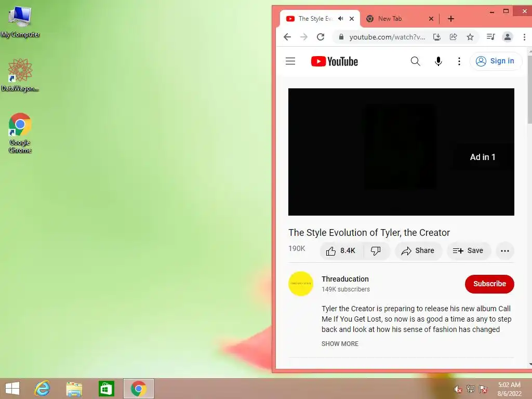The width and height of the screenshot is (532, 399).
Task: Open Windows Store from taskbar
Action: coord(106,389)
